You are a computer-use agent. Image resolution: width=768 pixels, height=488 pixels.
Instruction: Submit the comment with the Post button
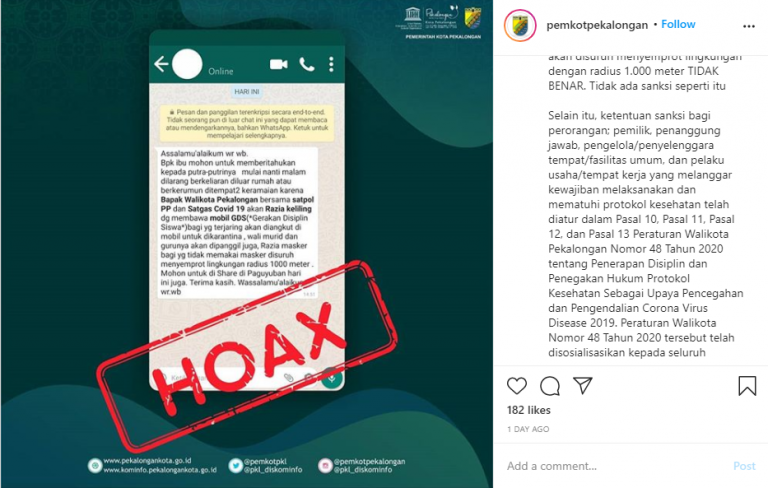[744, 466]
